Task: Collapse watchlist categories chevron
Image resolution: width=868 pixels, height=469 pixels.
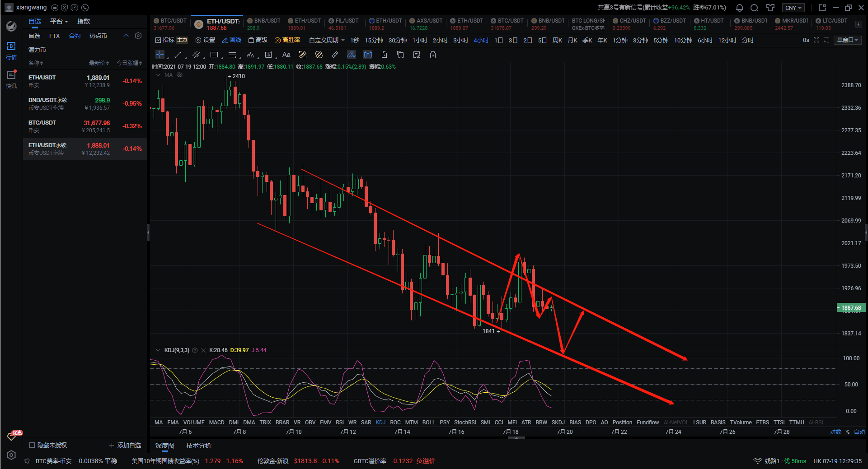Action: [x=126, y=36]
